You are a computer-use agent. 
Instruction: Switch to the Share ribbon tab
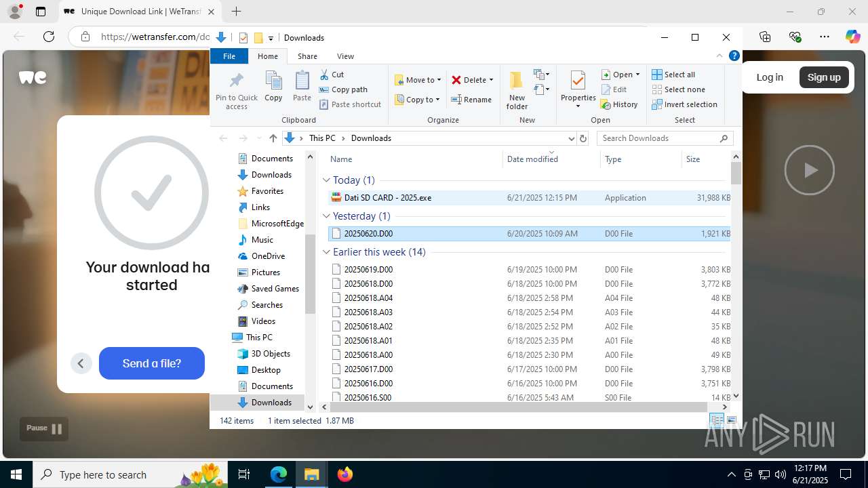point(307,56)
